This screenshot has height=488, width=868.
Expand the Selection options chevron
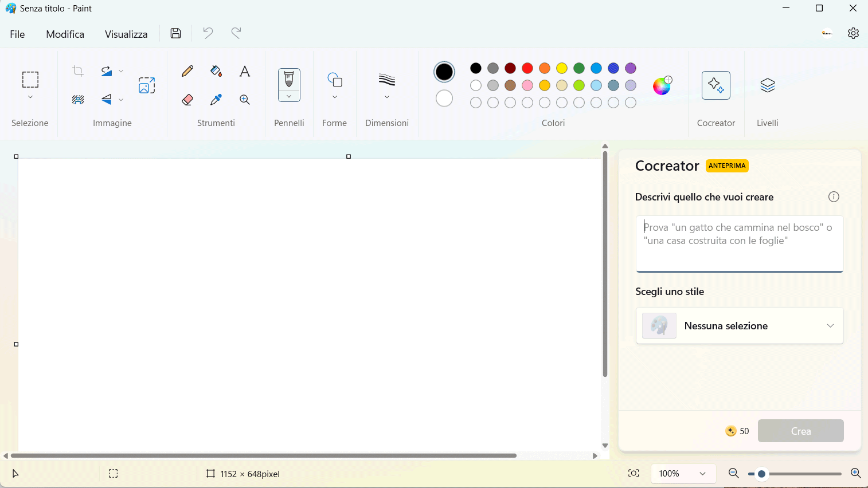coord(30,97)
